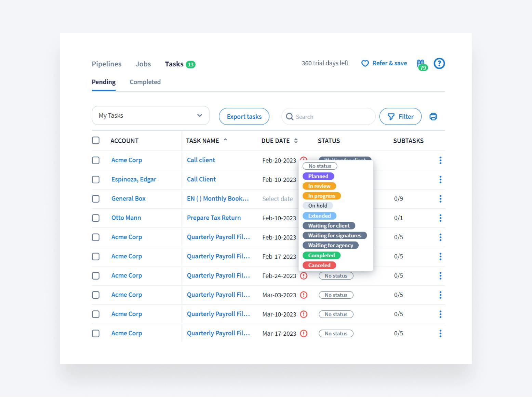Click the gift icon with 79 badge
532x401 pixels.
[421, 64]
